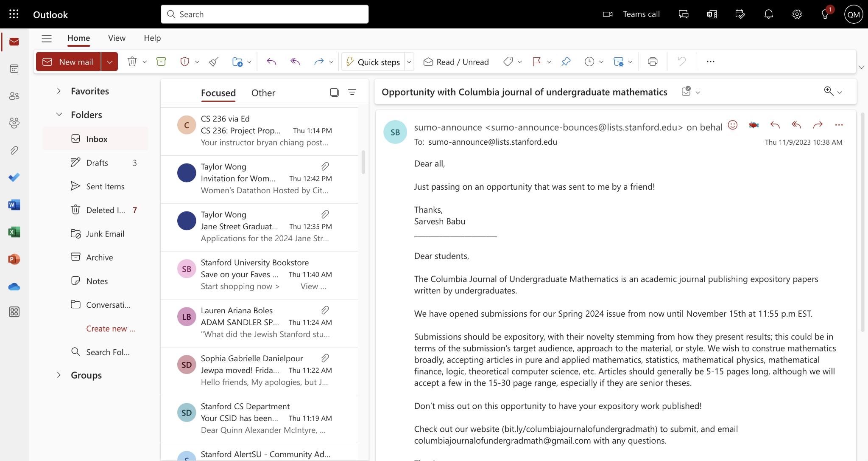
Task: Select the Home ribbon tab
Action: click(x=78, y=37)
